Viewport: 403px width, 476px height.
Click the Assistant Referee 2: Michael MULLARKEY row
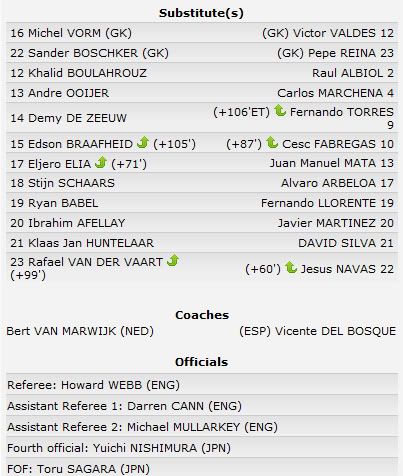point(202,427)
